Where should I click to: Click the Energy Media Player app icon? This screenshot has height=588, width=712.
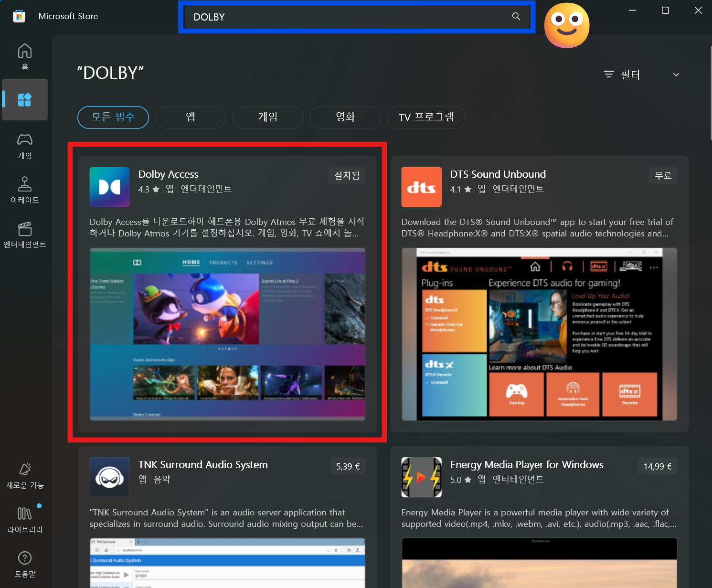(x=421, y=477)
